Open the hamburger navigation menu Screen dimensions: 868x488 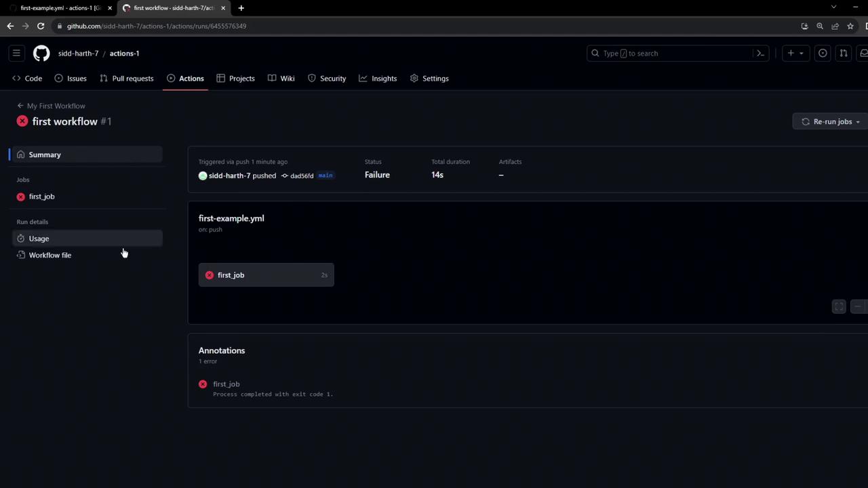tap(16, 53)
